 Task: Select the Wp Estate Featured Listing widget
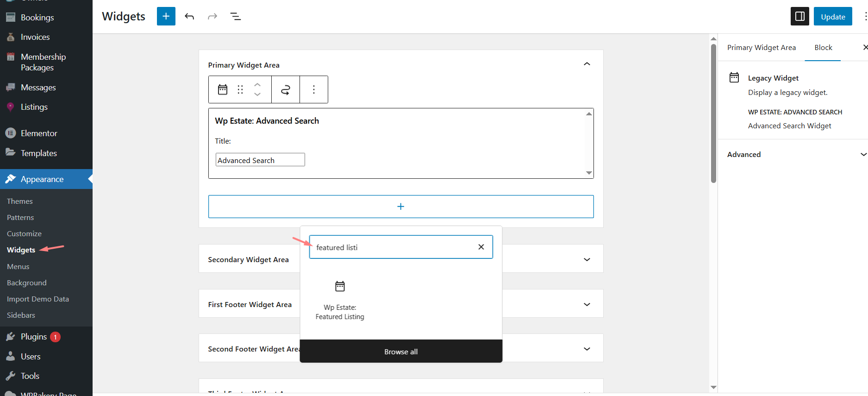pos(340,300)
